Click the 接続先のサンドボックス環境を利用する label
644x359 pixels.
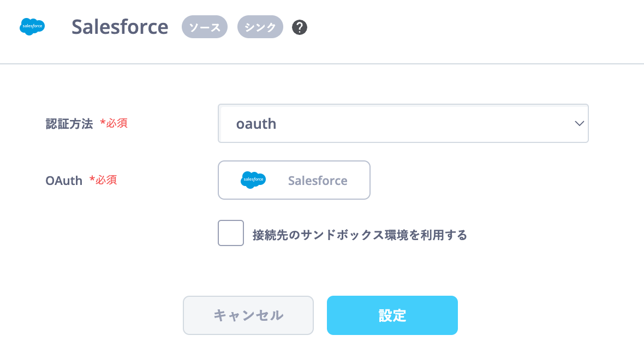[360, 235]
